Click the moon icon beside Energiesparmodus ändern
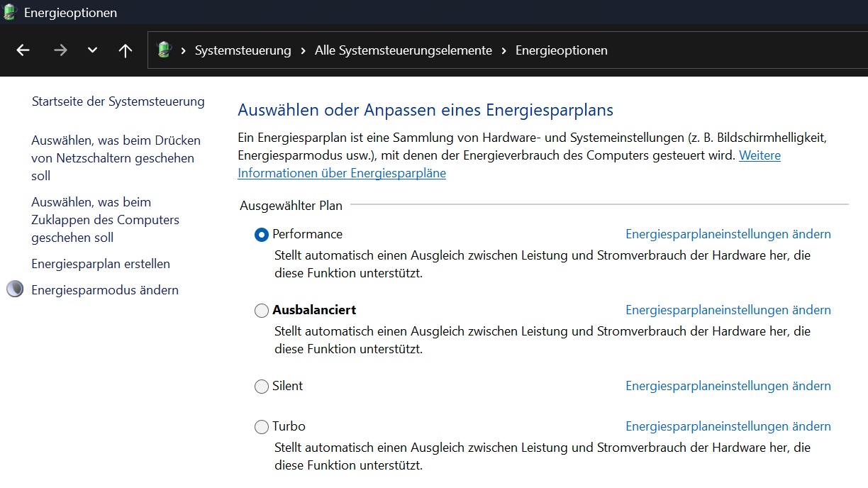 tap(15, 289)
